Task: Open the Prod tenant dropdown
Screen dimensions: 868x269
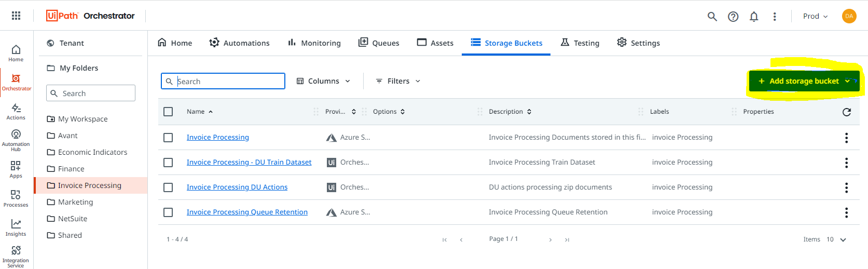Action: pos(815,16)
